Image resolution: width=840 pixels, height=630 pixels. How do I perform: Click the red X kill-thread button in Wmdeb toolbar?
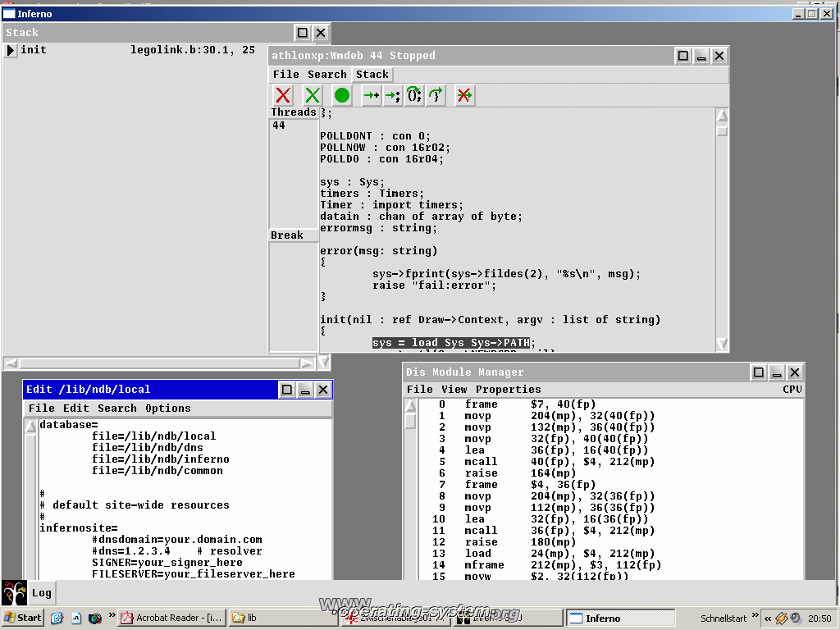tap(283, 95)
